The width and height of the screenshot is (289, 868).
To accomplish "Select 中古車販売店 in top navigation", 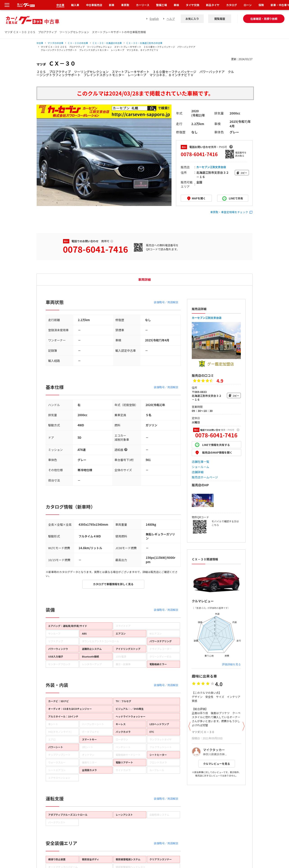I will click(x=94, y=5).
